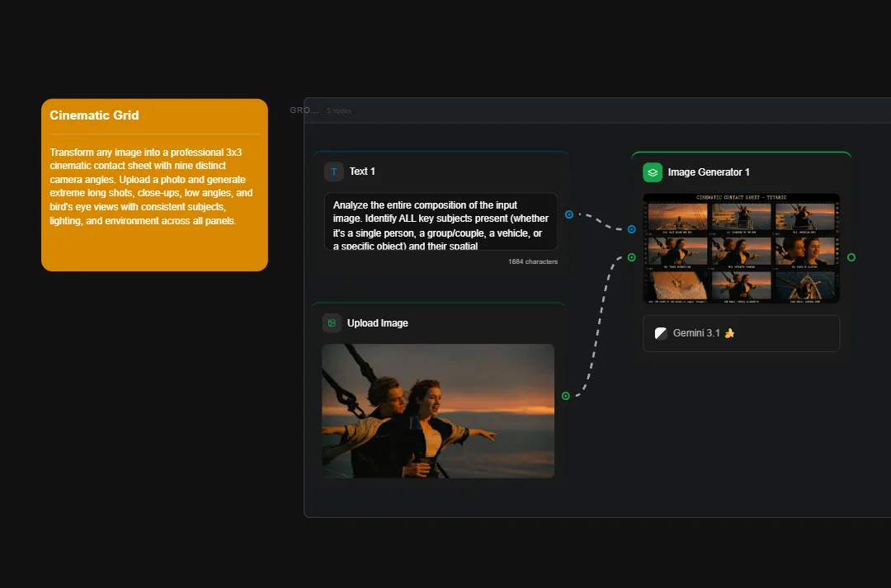Click the Upload Image node's green output port

[565, 396]
